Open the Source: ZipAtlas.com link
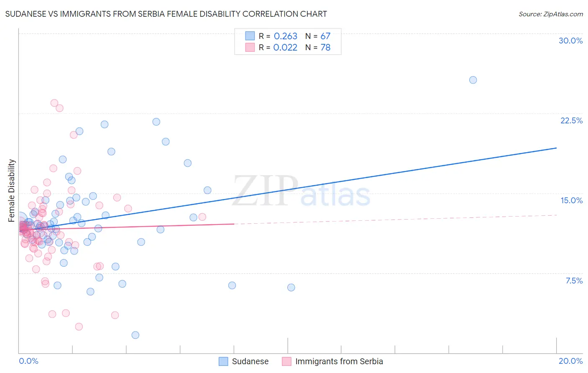 pos(551,14)
